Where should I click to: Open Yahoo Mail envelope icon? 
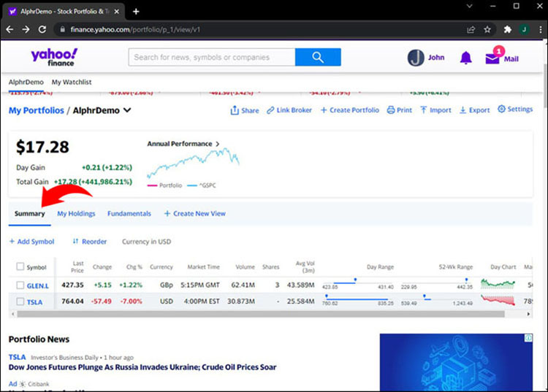(492, 58)
